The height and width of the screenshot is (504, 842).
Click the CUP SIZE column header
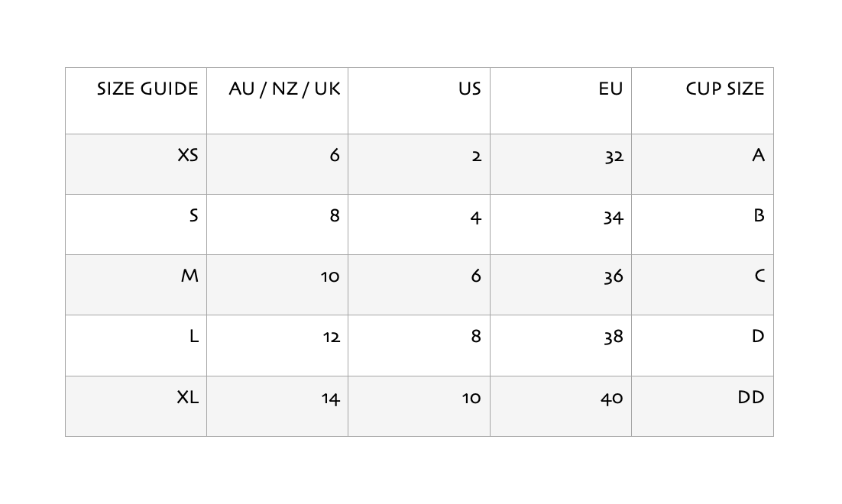click(x=724, y=89)
